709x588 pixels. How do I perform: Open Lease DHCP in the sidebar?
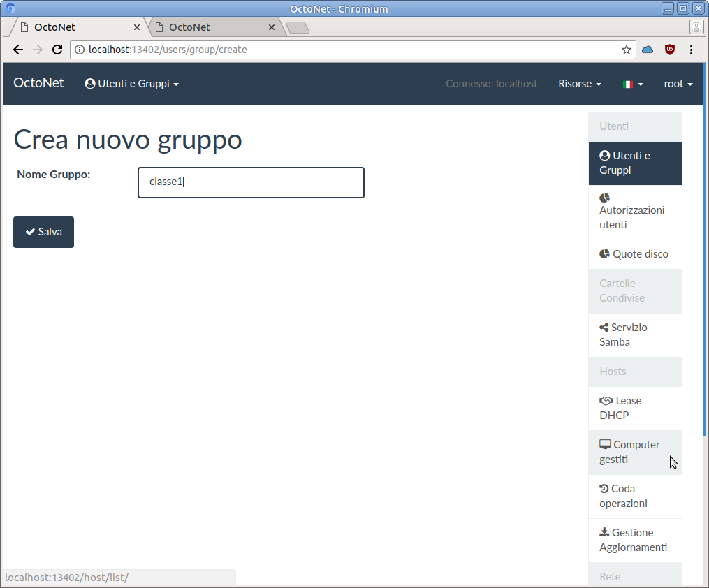(x=635, y=408)
